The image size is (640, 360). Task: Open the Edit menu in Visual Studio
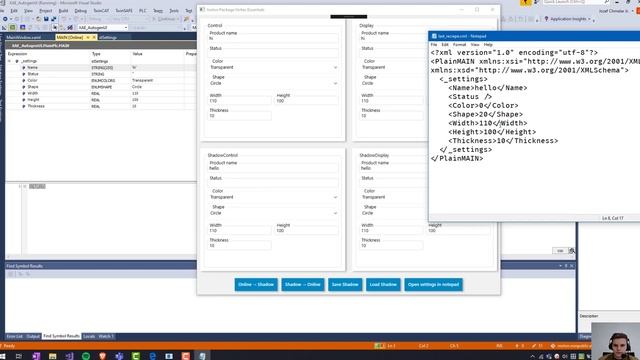pyautogui.click(x=14, y=11)
